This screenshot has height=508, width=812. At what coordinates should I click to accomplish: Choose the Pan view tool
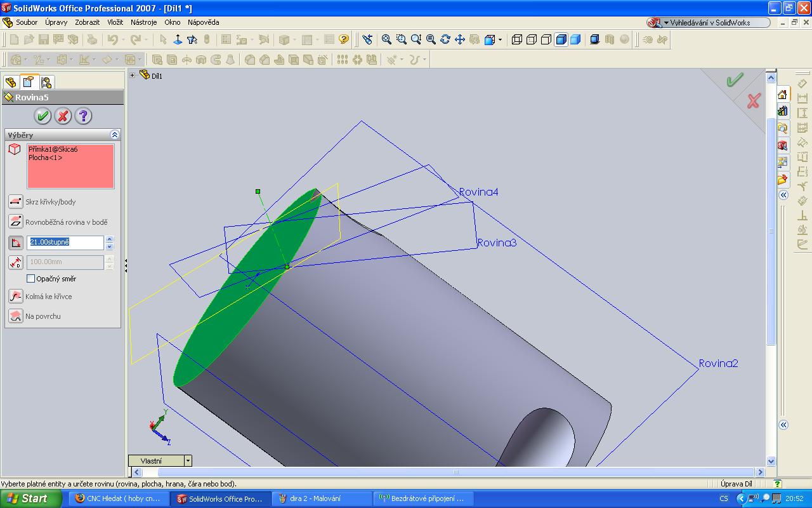[460, 39]
